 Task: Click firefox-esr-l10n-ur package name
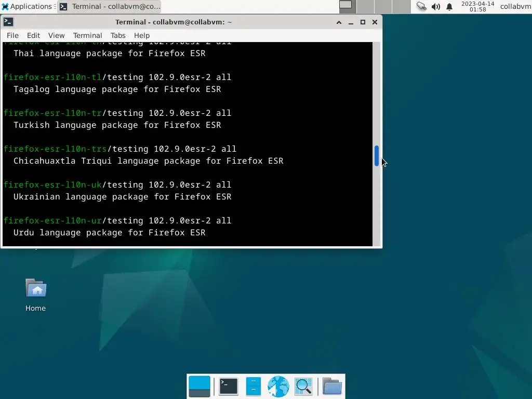point(52,220)
